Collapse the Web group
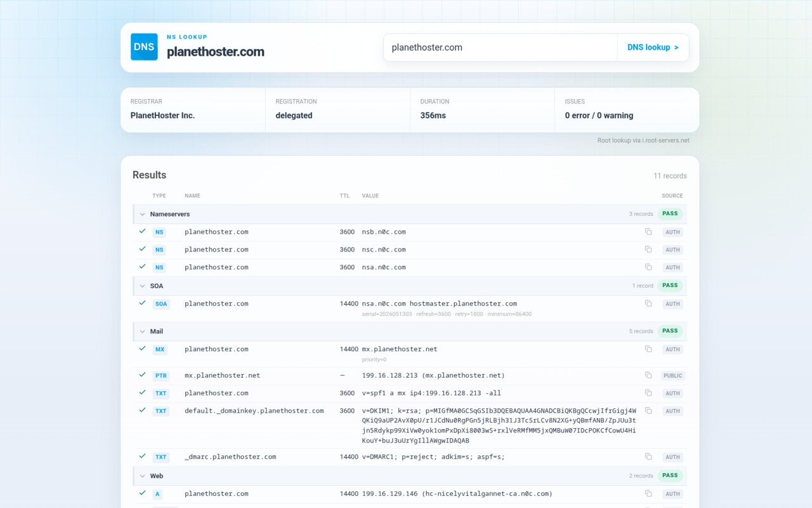 point(143,476)
